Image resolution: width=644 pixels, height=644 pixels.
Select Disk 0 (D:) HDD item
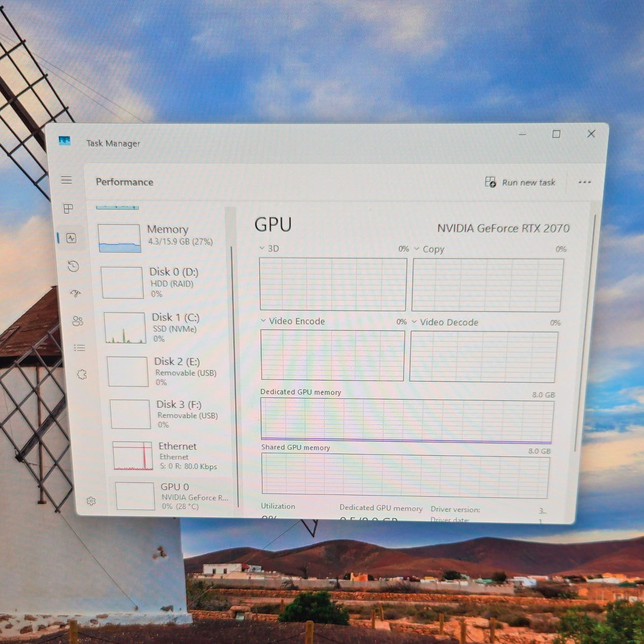pos(163,282)
